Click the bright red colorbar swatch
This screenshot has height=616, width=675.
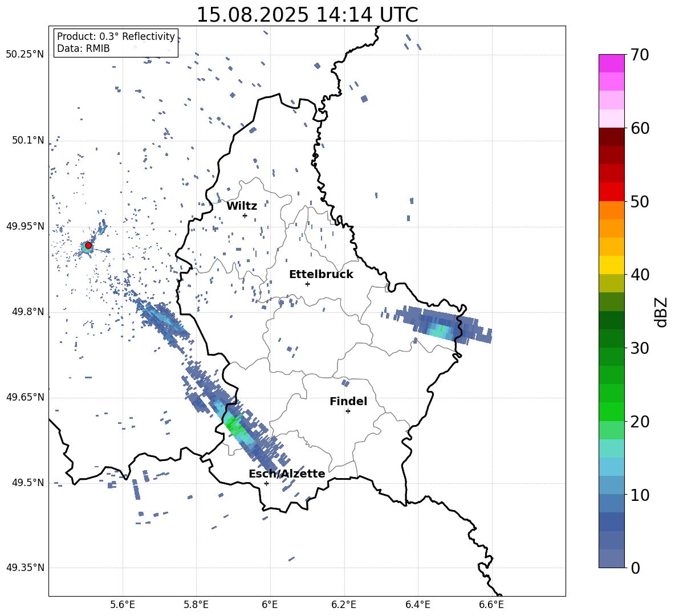point(611,192)
